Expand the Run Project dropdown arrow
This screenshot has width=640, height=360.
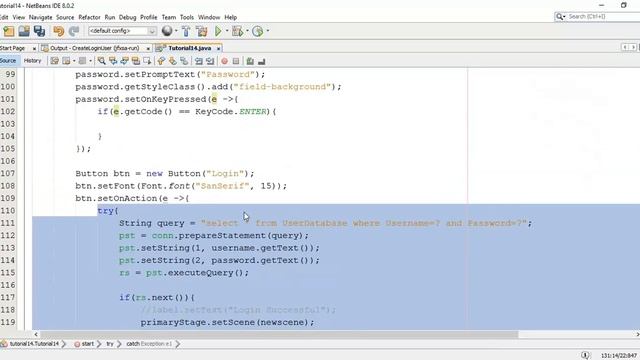click(x=227, y=31)
